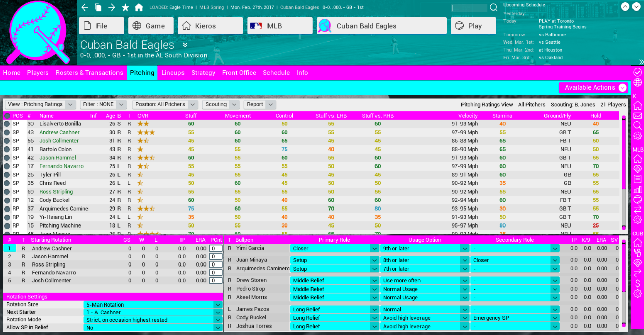Click the copy pages icon in top bar
Viewport: 644px width, 335px height.
(98, 7)
